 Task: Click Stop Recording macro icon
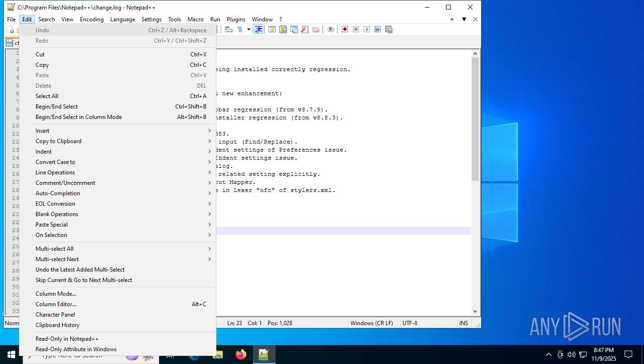pyautogui.click(x=356, y=29)
